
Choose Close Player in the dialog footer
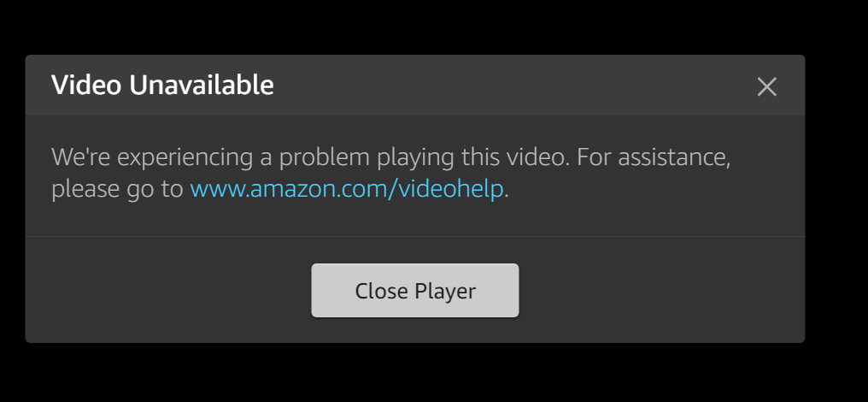(414, 291)
